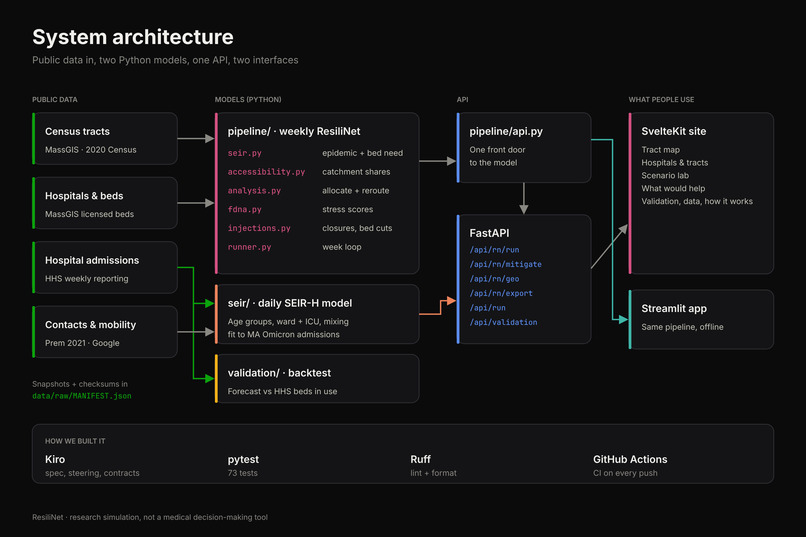Open the Hospital admissions card

click(x=105, y=267)
